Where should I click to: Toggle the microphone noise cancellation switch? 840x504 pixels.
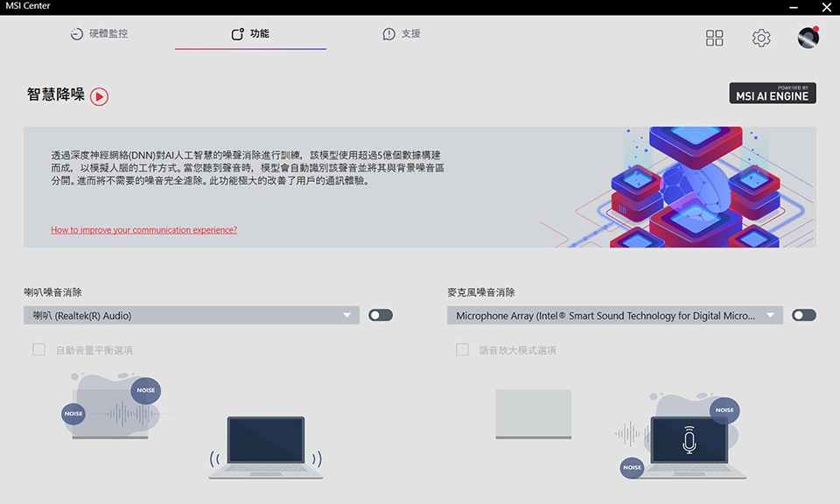click(x=804, y=315)
